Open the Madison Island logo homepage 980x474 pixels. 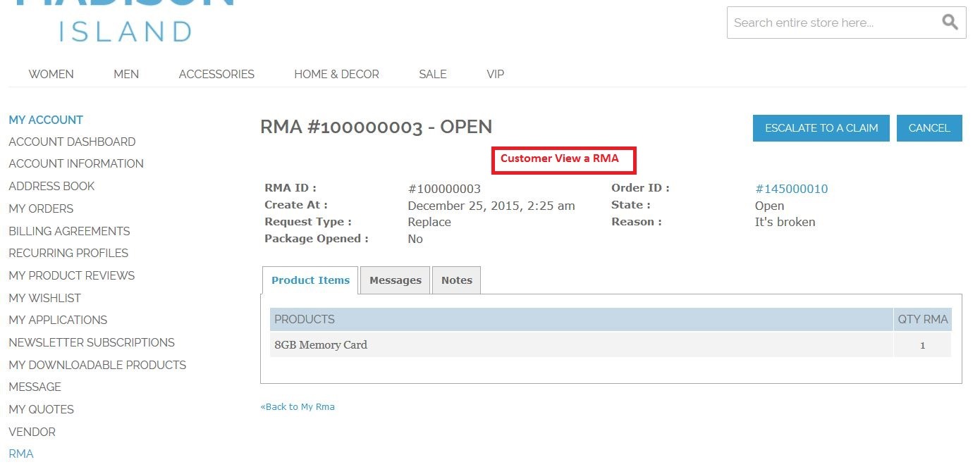[x=125, y=21]
